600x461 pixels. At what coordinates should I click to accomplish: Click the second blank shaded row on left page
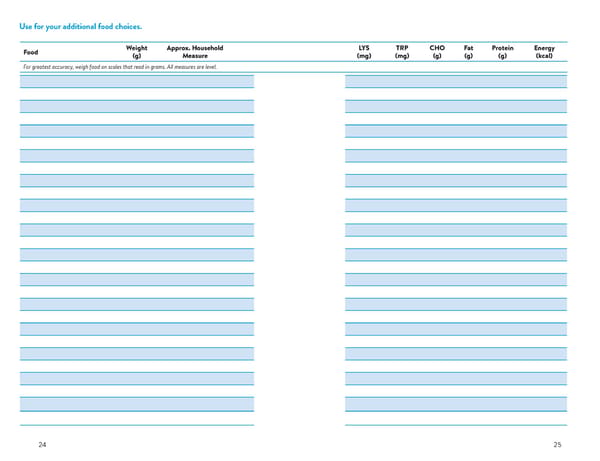click(x=137, y=106)
